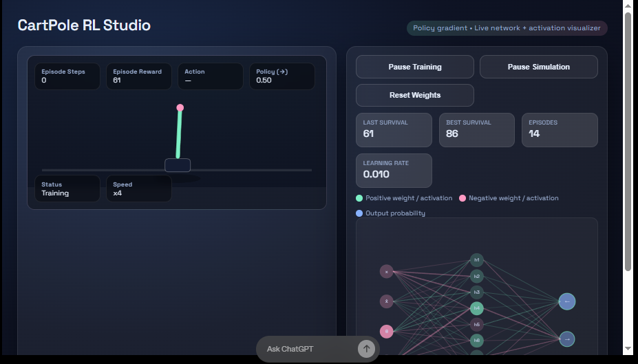Pause the simulation

coord(538,67)
